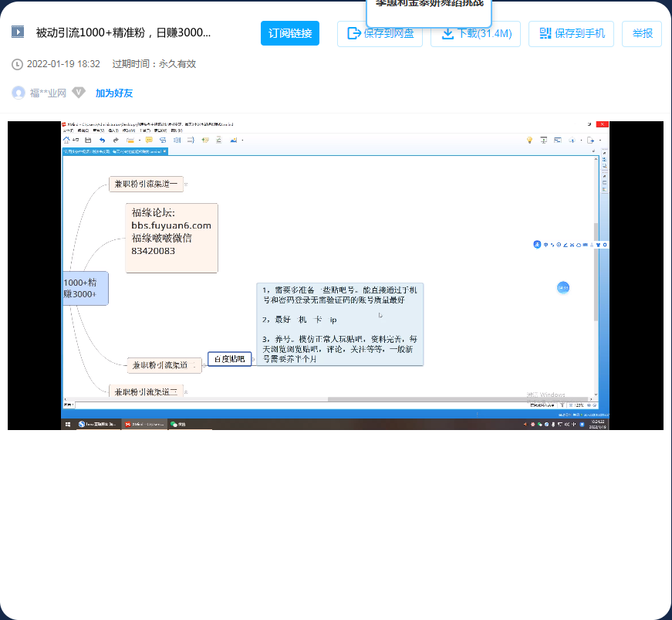Click the blue circular floating timer badge

[563, 288]
